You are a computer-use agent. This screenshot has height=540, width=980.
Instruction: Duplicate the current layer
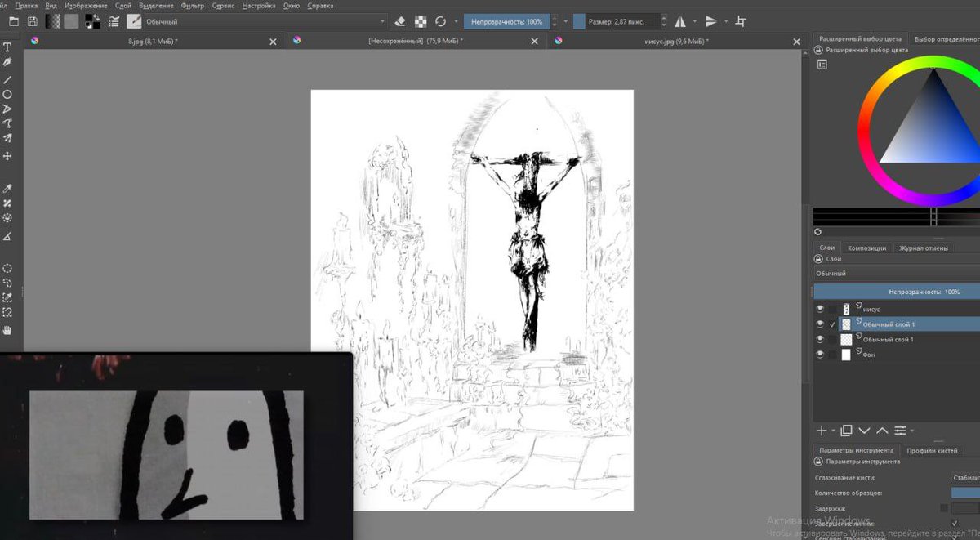click(846, 431)
